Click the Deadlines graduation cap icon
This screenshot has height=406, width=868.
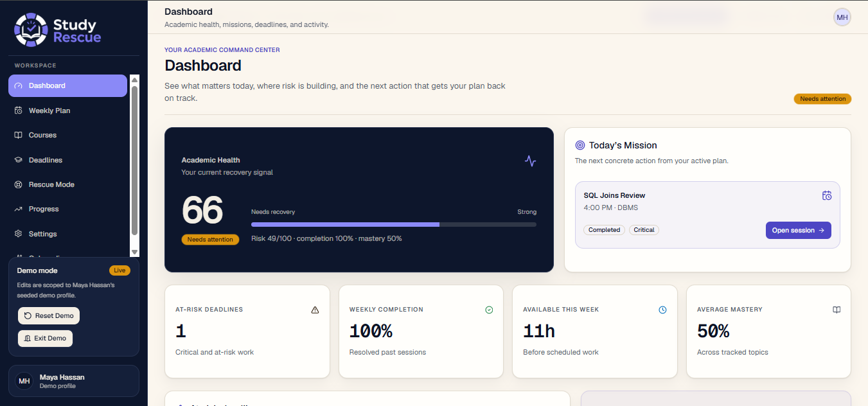pyautogui.click(x=18, y=160)
